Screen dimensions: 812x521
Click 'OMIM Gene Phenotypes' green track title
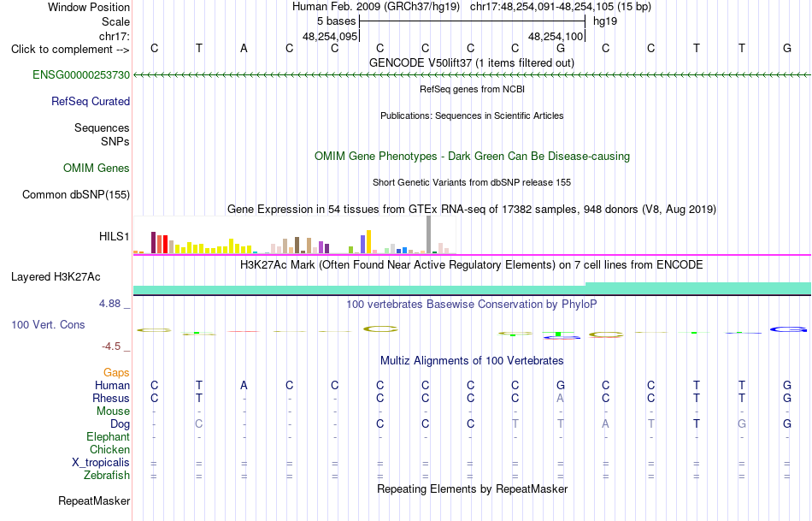[x=472, y=156]
